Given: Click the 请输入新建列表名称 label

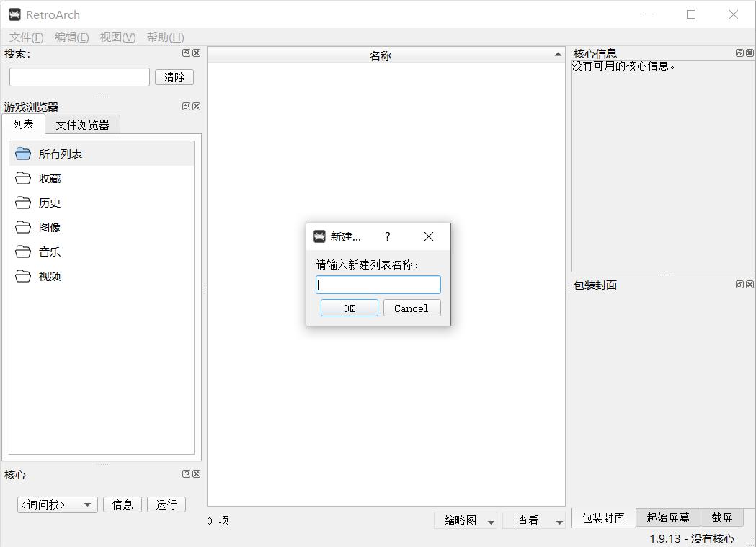Looking at the screenshot, I should click(x=368, y=264).
